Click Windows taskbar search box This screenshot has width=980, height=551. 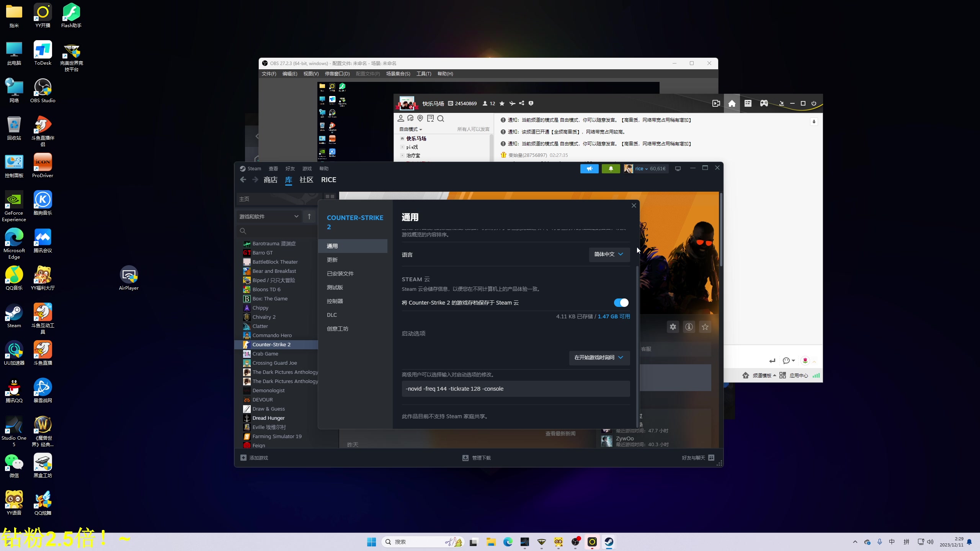point(423,542)
